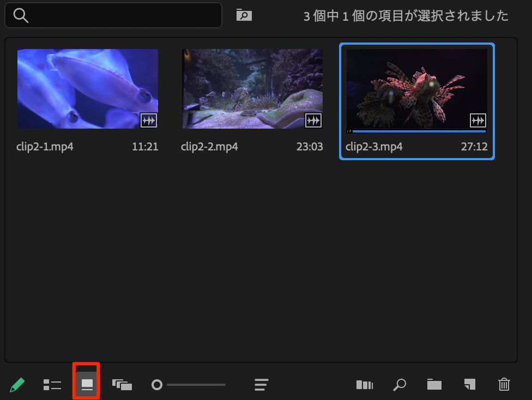Viewport: 532px width, 400px height.
Task: Switch to Freeform view
Action: (122, 385)
